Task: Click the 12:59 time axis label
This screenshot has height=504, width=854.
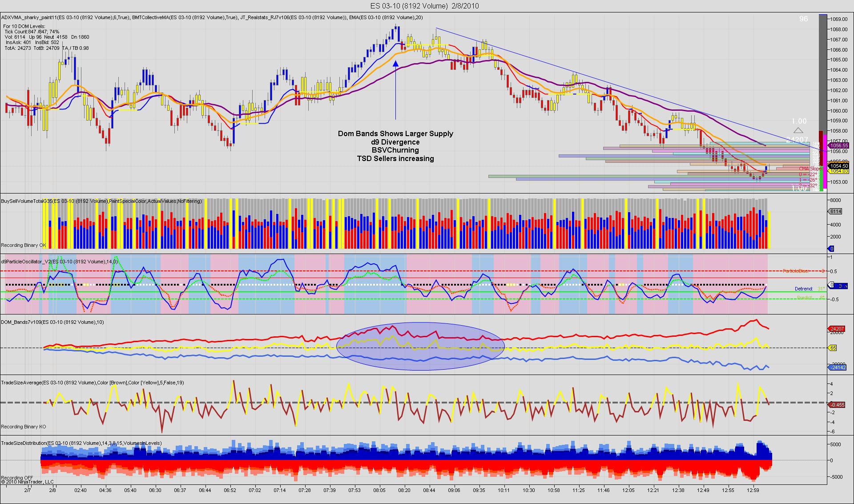Action: [x=753, y=490]
